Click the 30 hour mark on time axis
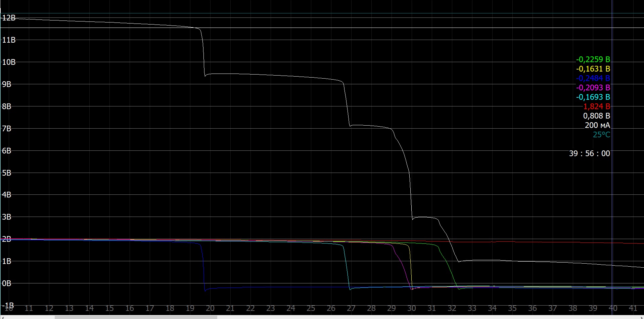 (x=412, y=308)
